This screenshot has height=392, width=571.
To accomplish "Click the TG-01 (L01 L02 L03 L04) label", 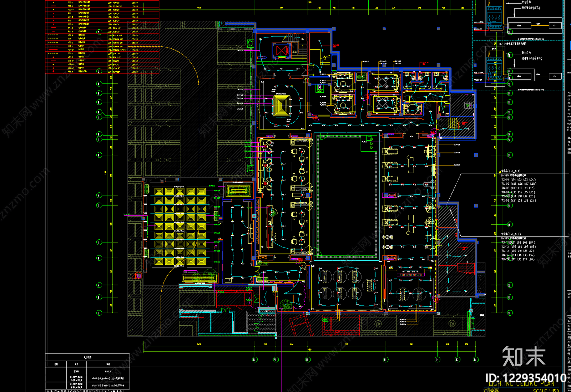I will click(x=518, y=179).
